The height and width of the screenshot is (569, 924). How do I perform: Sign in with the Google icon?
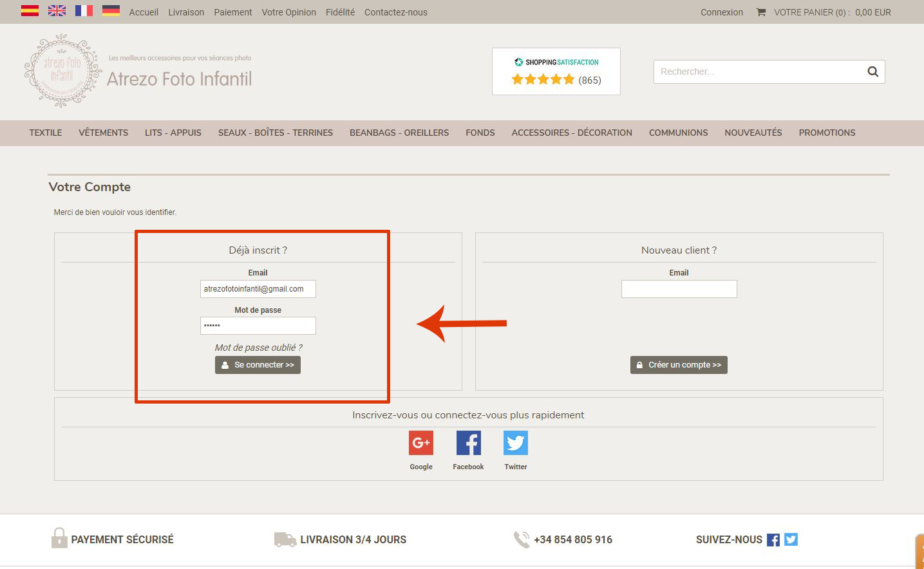(421, 443)
